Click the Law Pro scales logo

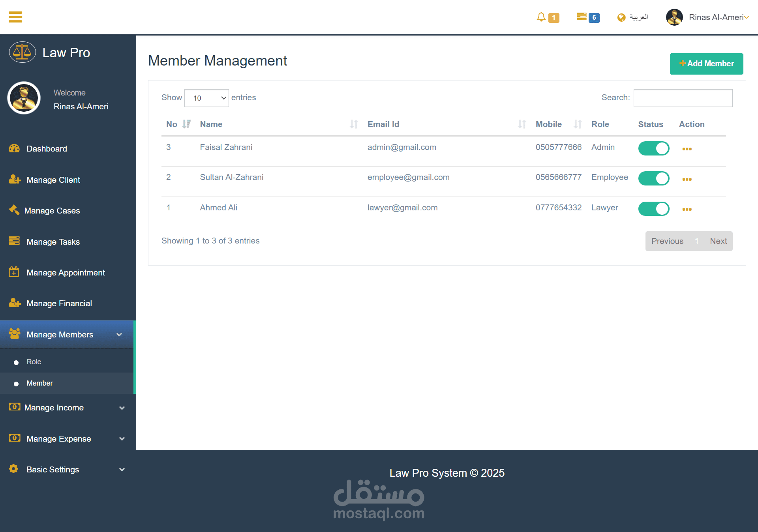pos(23,52)
